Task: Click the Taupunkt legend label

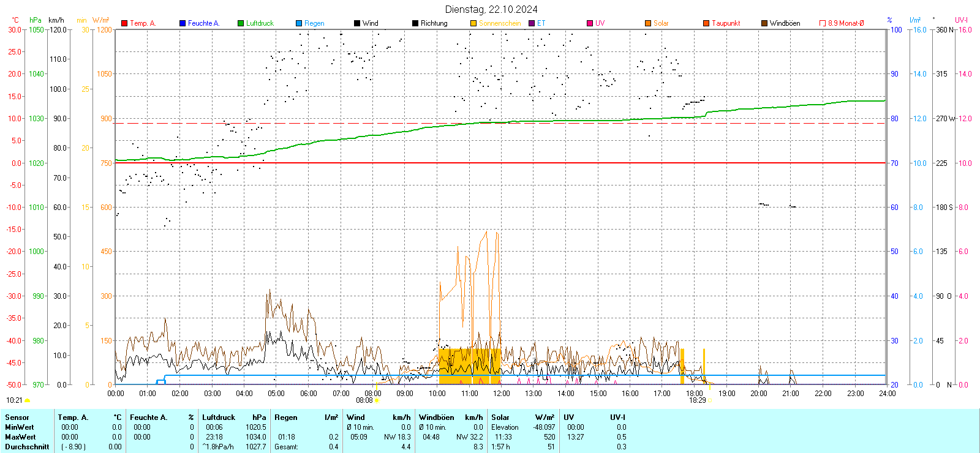Action: pyautogui.click(x=726, y=23)
